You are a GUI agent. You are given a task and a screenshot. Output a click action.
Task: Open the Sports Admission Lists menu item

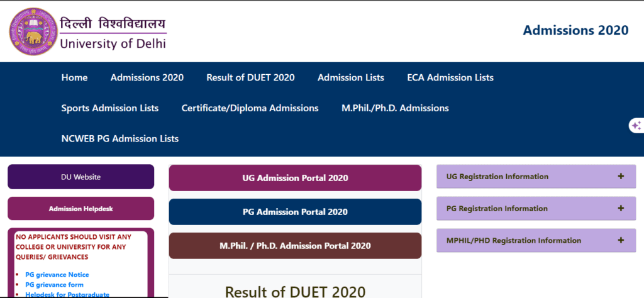[109, 108]
